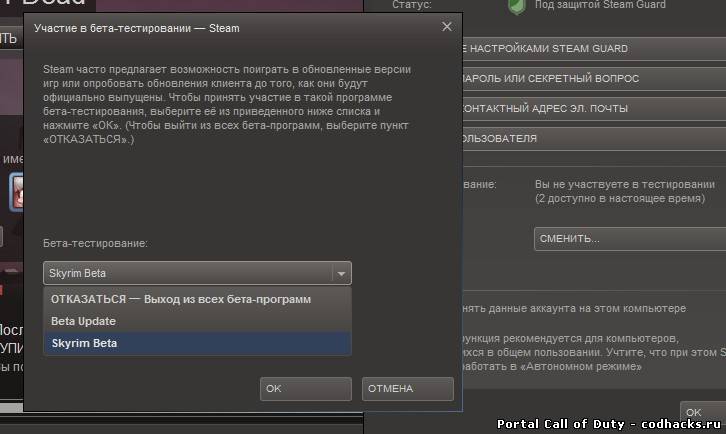The height and width of the screenshot is (434, 726).
Task: Click the password or secret question button
Action: pyautogui.click(x=594, y=79)
